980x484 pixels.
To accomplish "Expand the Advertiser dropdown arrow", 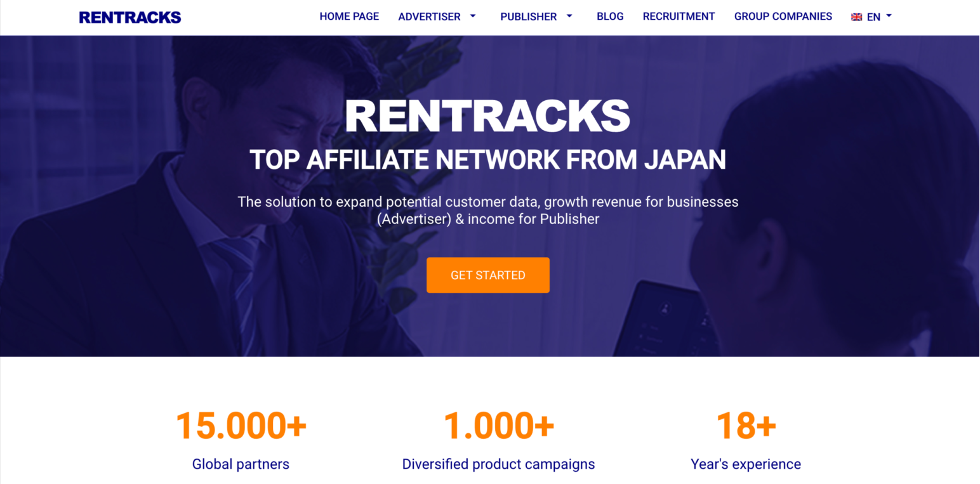I will [x=473, y=16].
